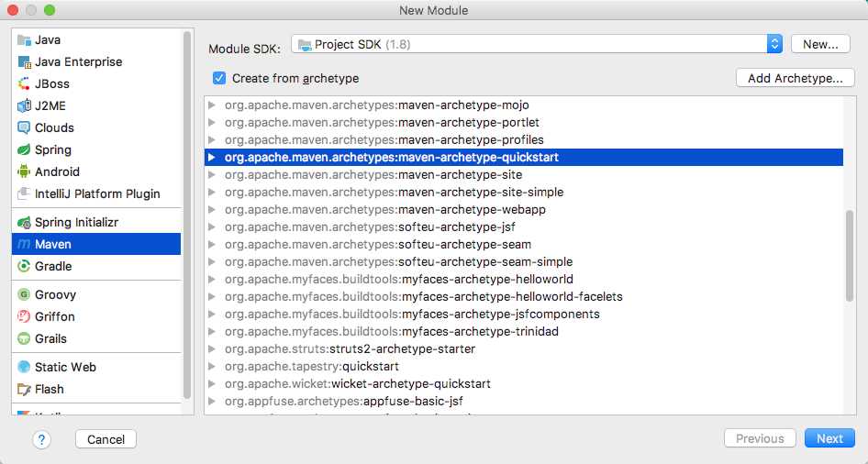Click the Spring leaf icon

(24, 149)
